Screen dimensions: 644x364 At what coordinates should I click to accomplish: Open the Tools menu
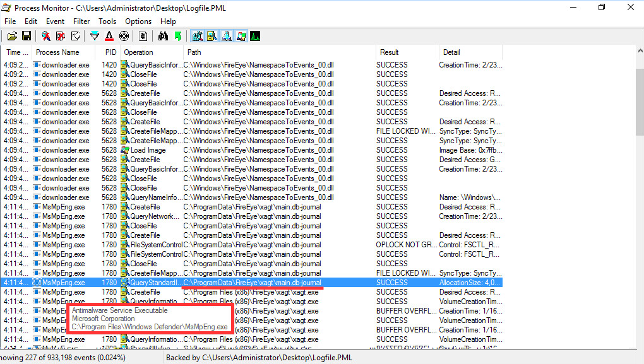pos(107,21)
